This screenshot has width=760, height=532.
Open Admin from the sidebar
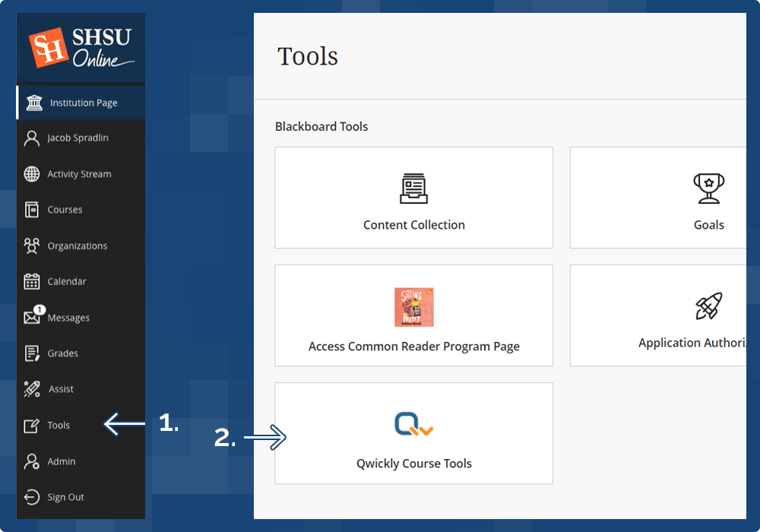coord(81,461)
